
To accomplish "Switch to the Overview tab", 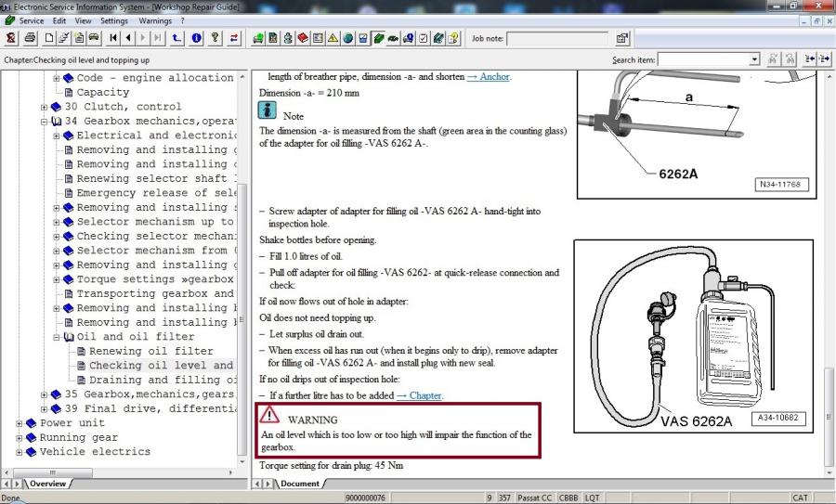I will click(47, 484).
